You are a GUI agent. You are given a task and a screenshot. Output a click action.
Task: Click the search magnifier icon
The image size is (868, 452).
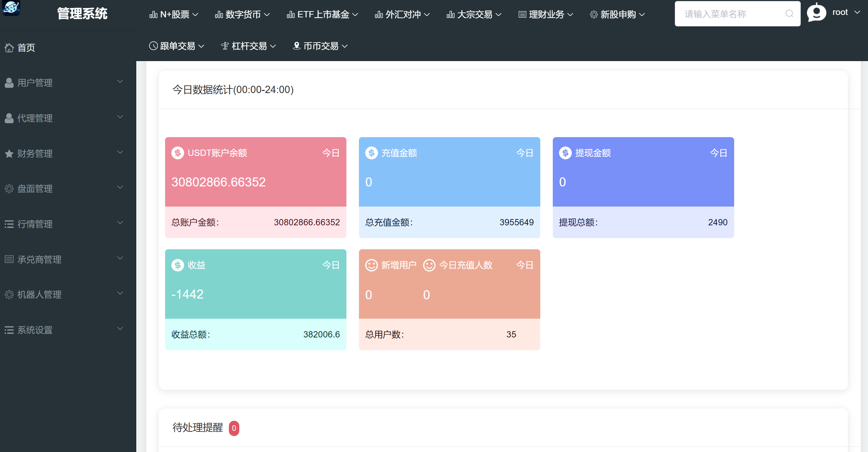(789, 14)
